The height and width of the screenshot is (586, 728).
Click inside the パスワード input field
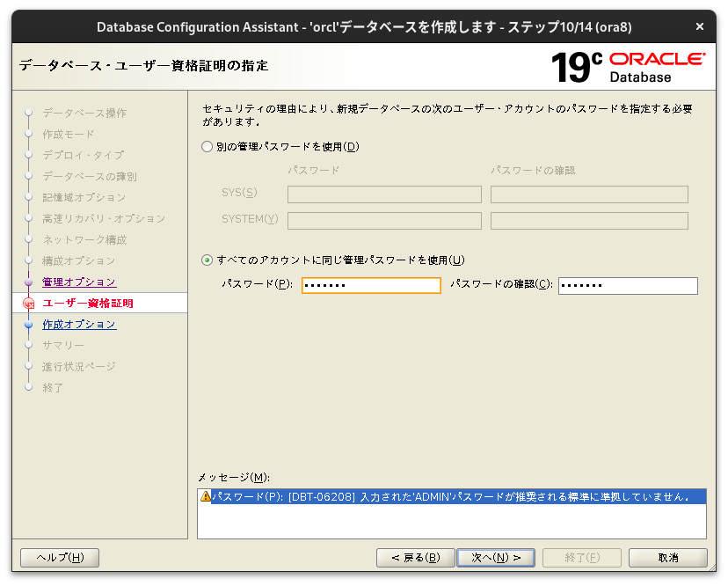(x=370, y=285)
